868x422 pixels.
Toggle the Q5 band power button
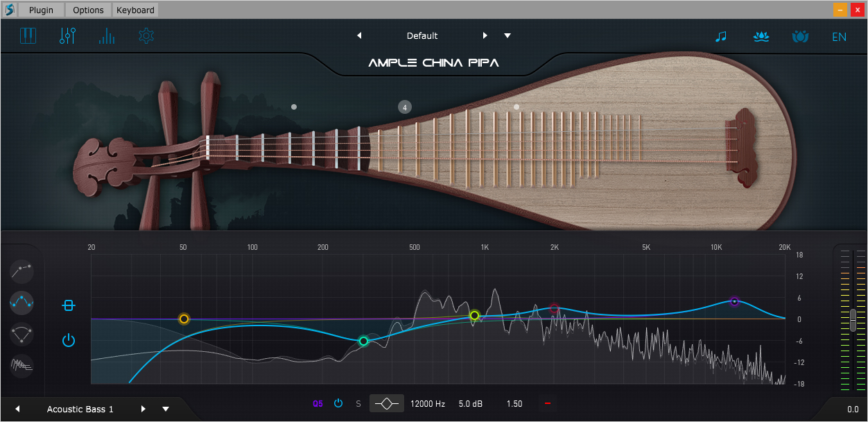[x=338, y=403]
